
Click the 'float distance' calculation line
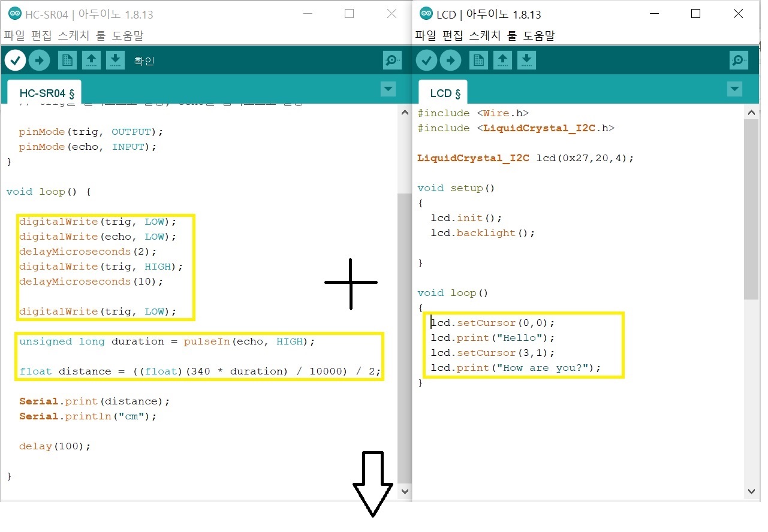click(x=200, y=371)
